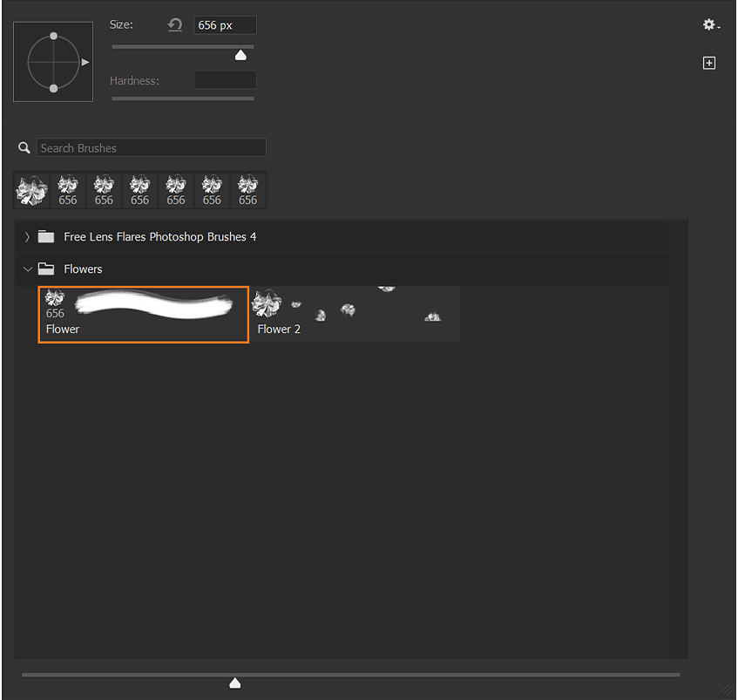The image size is (738, 700).
Task: Select the fifth recent brush thumbnail
Action: [x=175, y=190]
